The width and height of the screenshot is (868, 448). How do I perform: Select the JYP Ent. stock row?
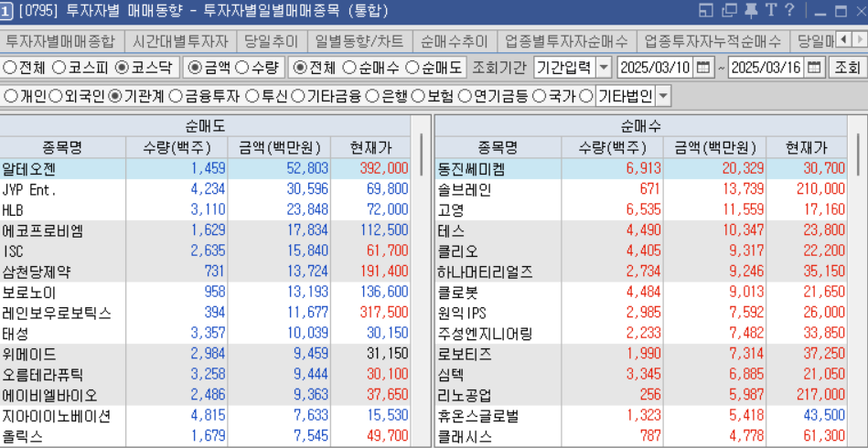pos(205,189)
